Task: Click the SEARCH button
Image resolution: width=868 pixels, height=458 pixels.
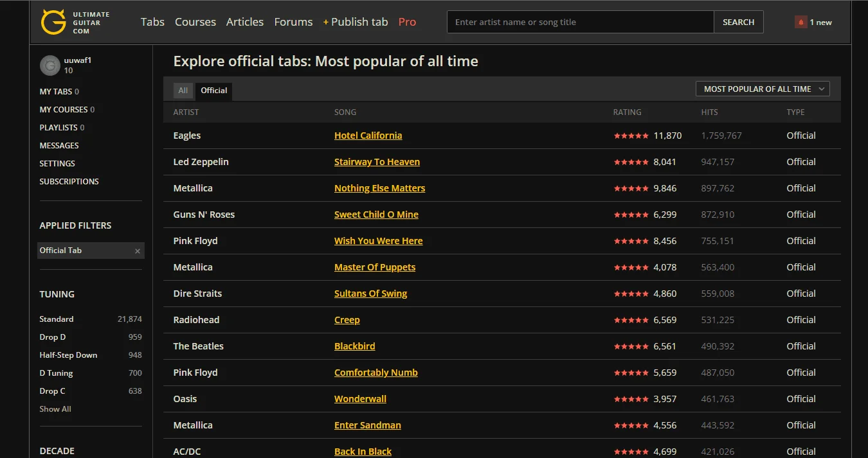Action: (738, 22)
